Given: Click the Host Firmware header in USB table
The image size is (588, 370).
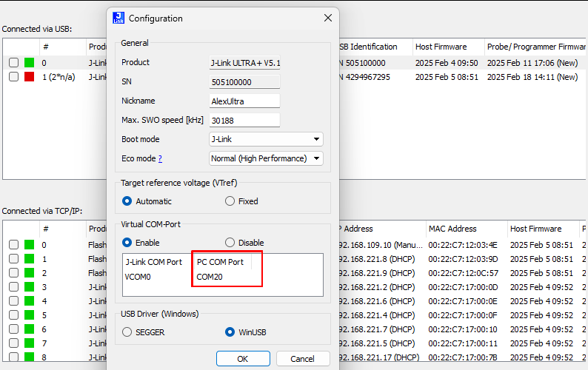Looking at the screenshot, I should (x=441, y=47).
